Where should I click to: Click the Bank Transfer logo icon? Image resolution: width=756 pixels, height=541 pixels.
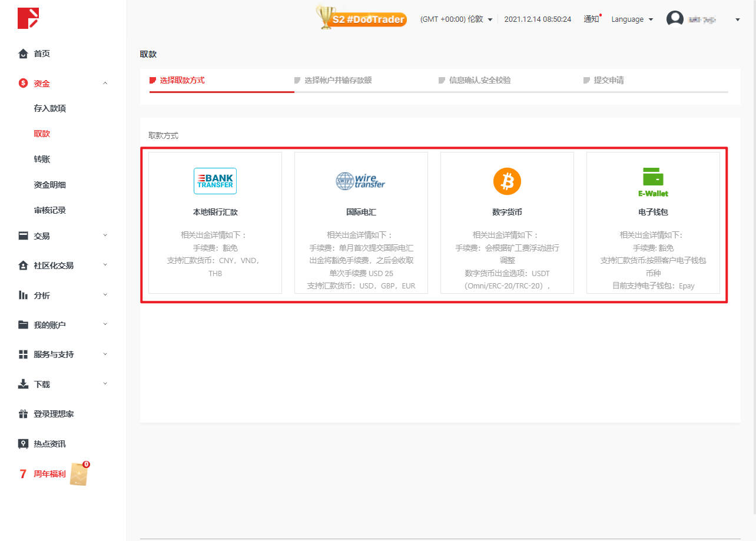pyautogui.click(x=215, y=181)
